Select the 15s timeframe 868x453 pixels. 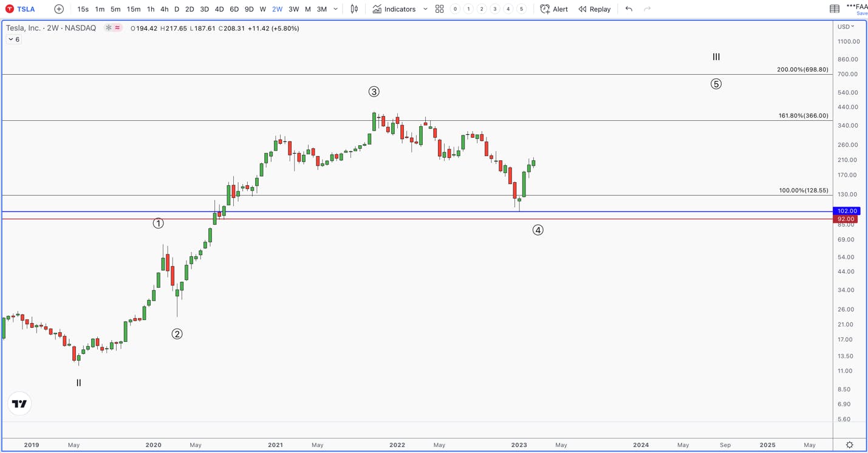coord(83,9)
